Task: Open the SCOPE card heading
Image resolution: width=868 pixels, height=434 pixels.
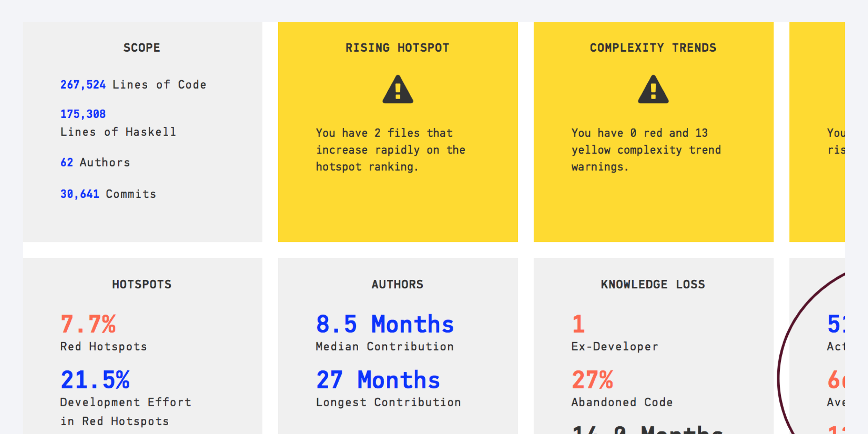Action: click(x=142, y=48)
